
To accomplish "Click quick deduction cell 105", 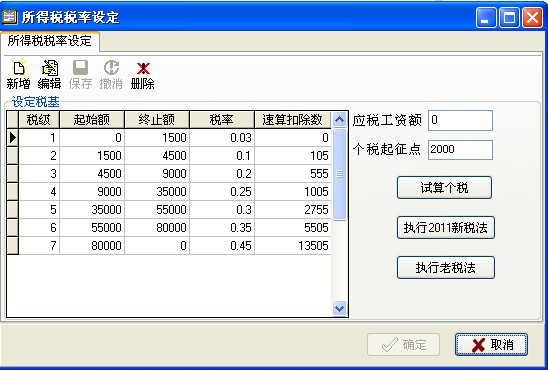I will coord(293,155).
